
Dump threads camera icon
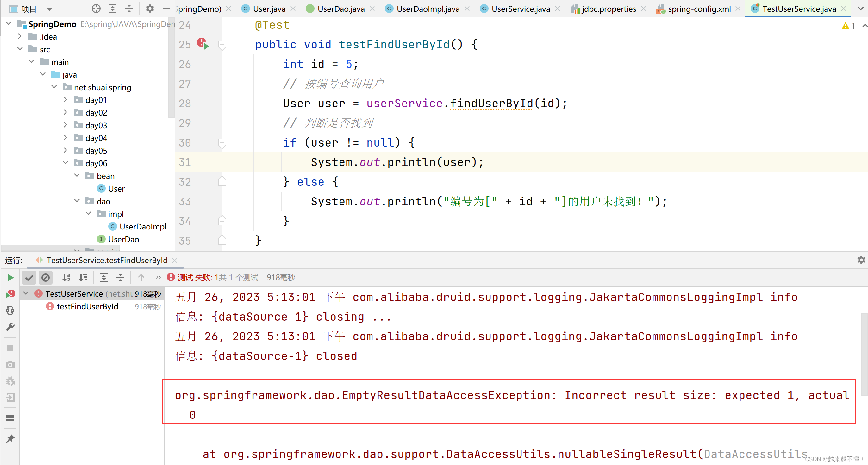click(x=10, y=365)
